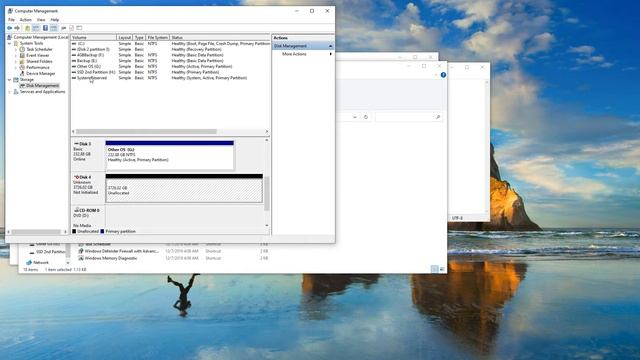
Task: Click Windows Defender Firewall shortcut icon
Action: (x=81, y=251)
